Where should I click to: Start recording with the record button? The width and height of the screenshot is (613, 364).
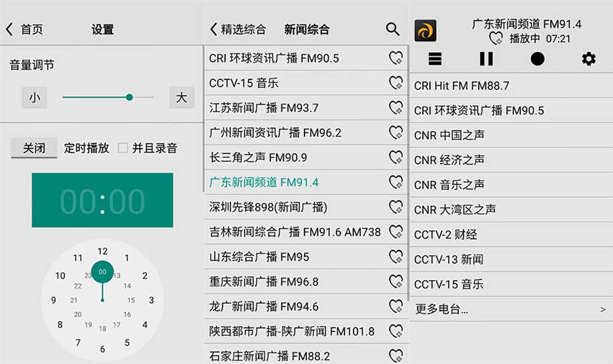tap(537, 59)
